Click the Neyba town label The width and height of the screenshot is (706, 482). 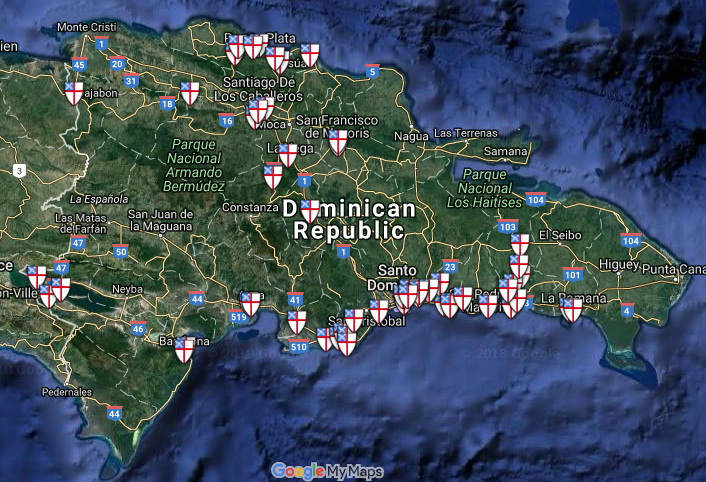[x=127, y=289]
